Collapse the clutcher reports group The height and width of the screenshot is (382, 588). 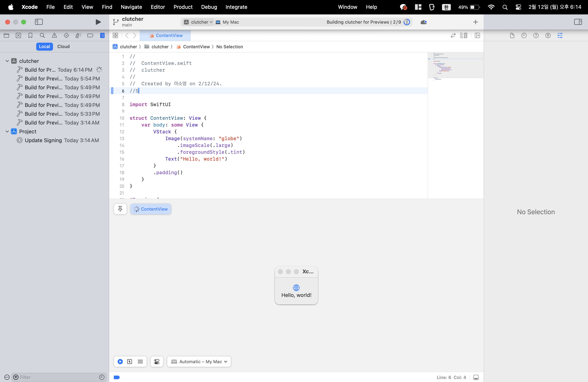click(x=7, y=61)
